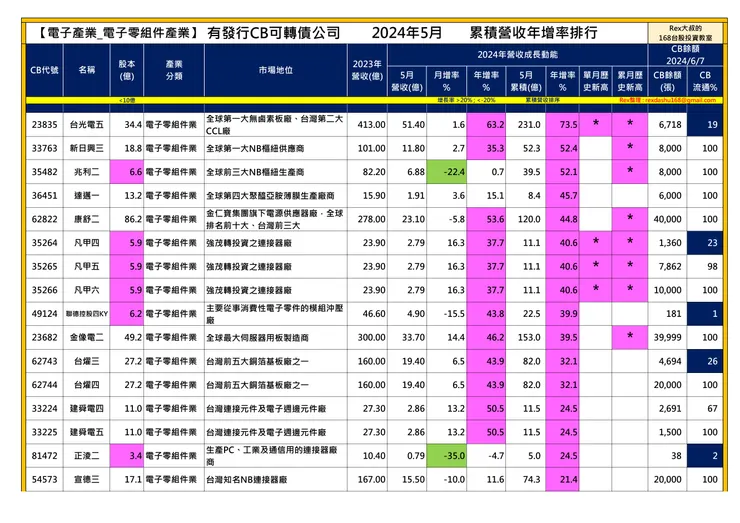Click CB code cell 23682
Image resolution: width=740 pixels, height=523 pixels.
tap(44, 337)
